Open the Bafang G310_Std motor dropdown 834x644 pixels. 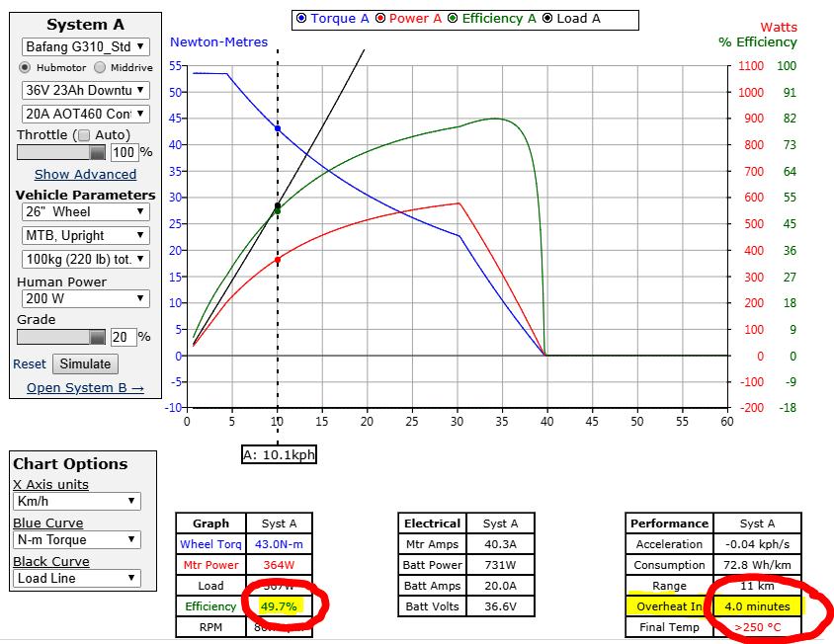click(x=85, y=46)
